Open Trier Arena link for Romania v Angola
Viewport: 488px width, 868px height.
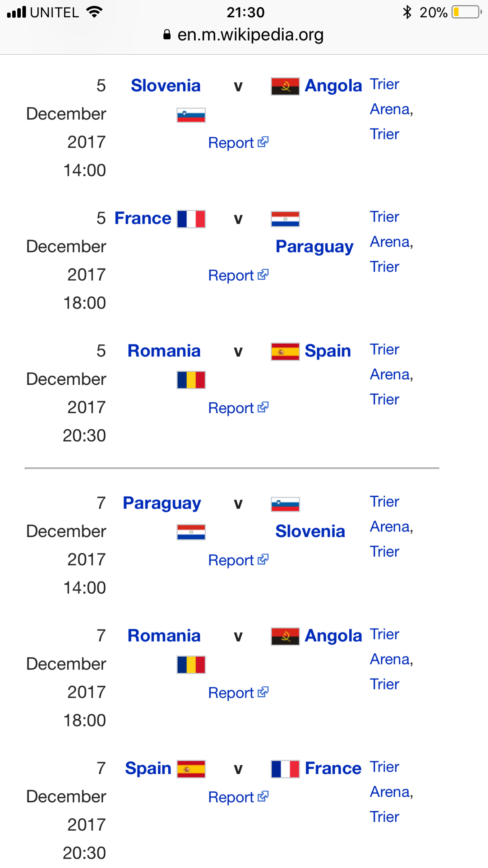391,659
